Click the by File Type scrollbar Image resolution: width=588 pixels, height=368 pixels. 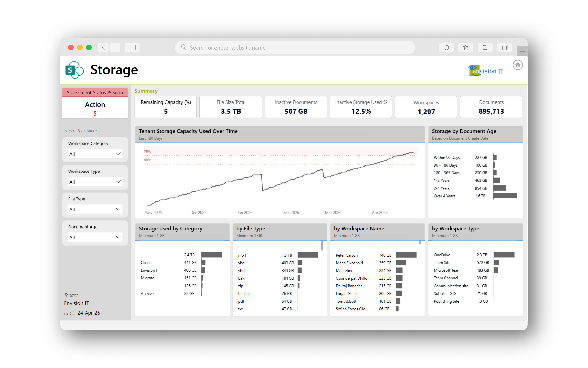point(322,246)
